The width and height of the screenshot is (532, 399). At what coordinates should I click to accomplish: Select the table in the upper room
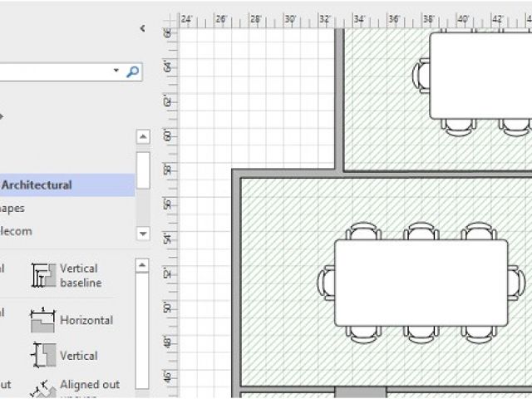click(x=480, y=75)
